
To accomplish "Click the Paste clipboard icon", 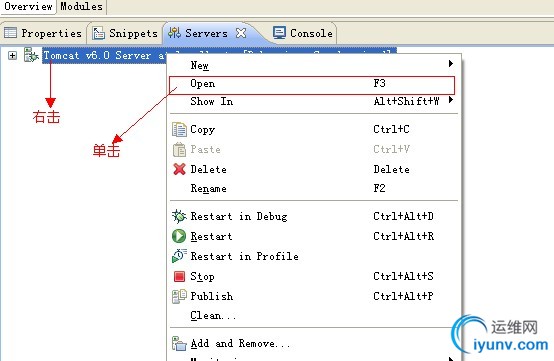I will tap(179, 149).
